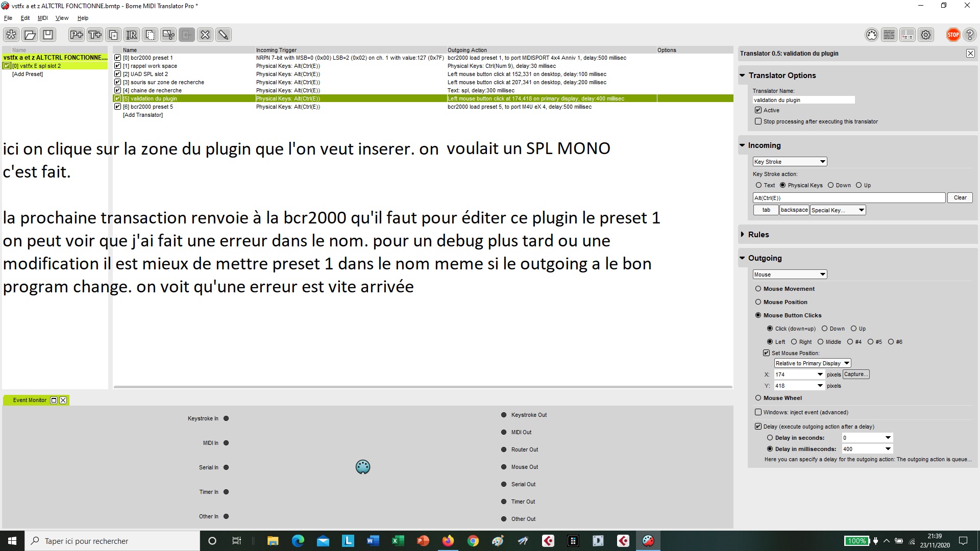
Task: Open the Relative to Primary Display dropdown
Action: (x=812, y=363)
